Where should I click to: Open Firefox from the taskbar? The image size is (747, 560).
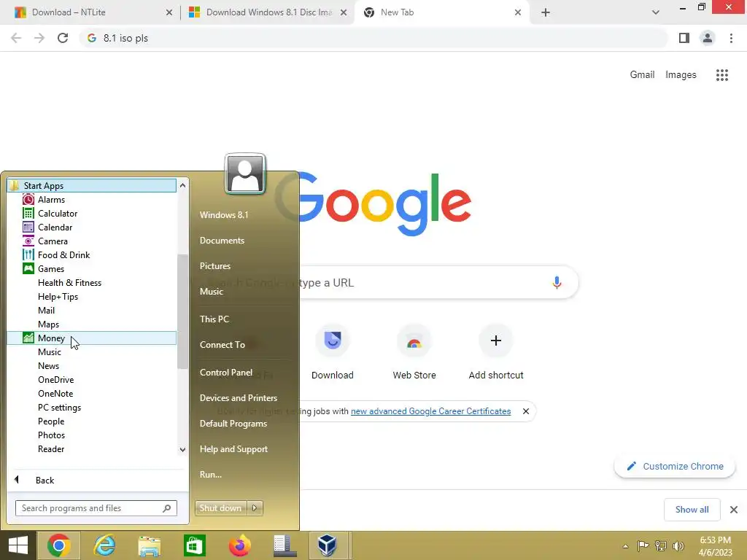click(x=239, y=545)
